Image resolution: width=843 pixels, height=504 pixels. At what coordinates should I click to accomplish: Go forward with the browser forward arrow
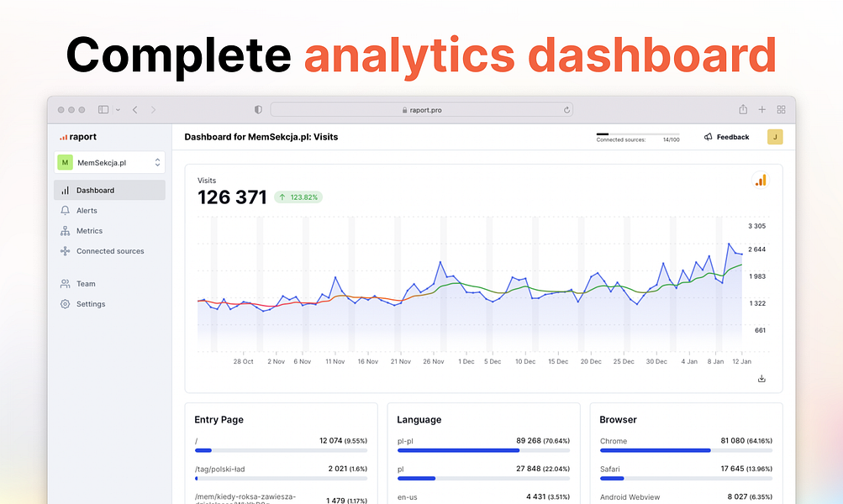click(x=153, y=109)
